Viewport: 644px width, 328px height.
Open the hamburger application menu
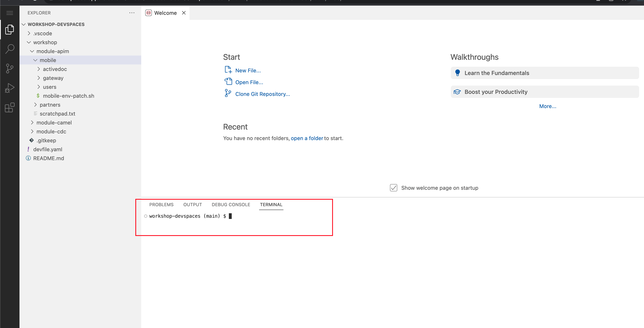point(10,13)
